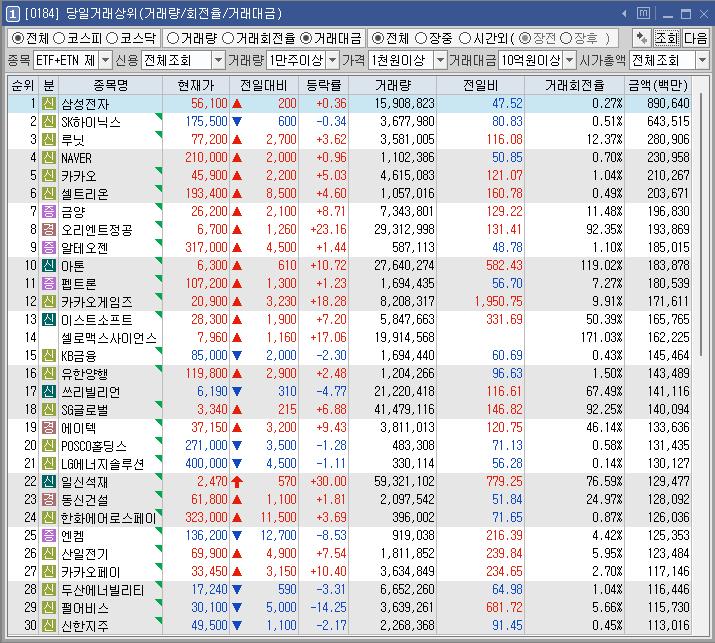Click the upper-limit arrow icon in 일신석재 row
The width and height of the screenshot is (715, 643).
[x=237, y=482]
